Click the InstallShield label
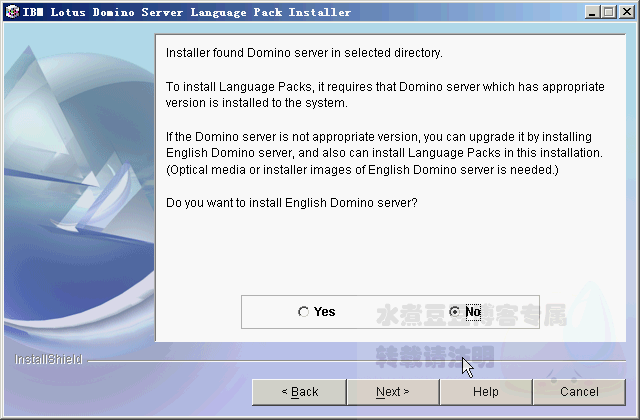 48,360
